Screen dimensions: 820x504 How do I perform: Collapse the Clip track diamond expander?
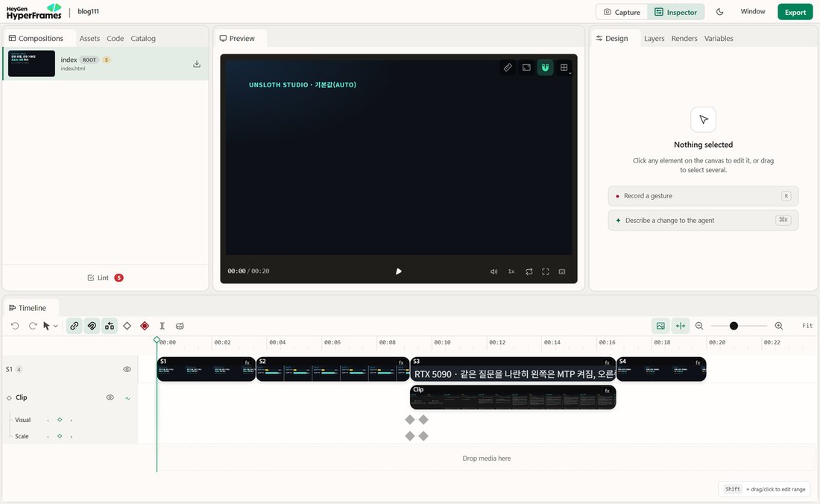[9, 398]
